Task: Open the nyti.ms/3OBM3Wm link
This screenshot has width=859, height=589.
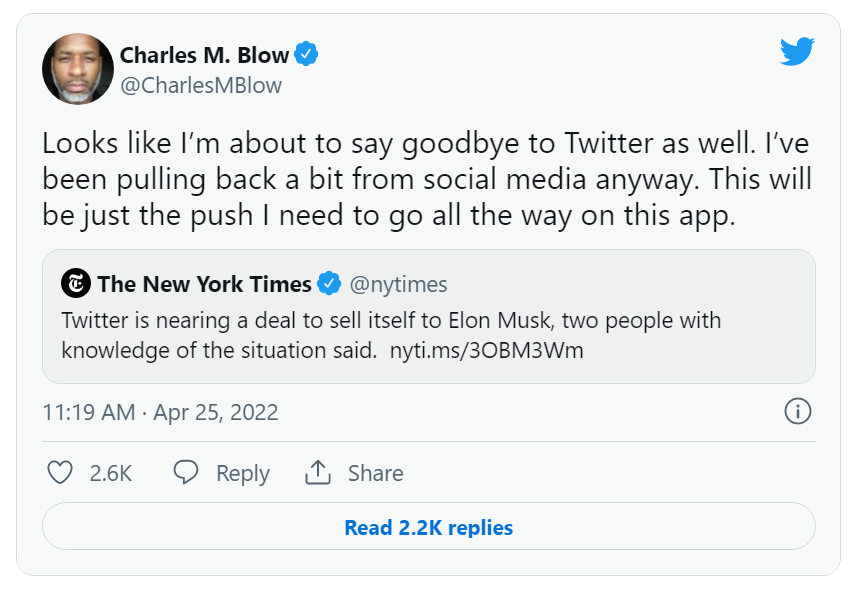Action: (x=486, y=351)
